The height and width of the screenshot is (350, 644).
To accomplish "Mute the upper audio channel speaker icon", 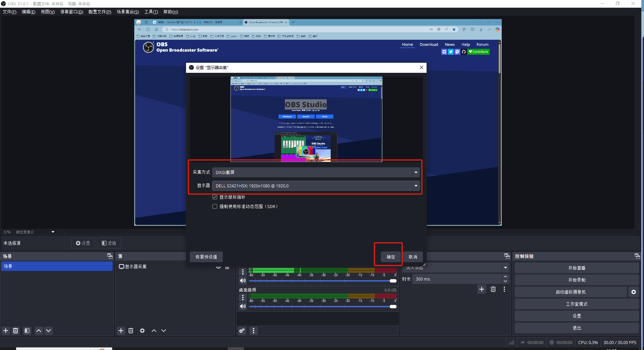I will click(x=243, y=281).
